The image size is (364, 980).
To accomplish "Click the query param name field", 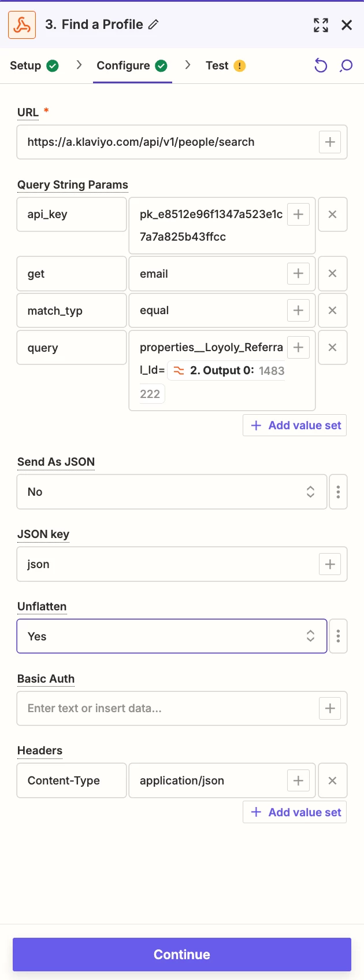I will (72, 348).
